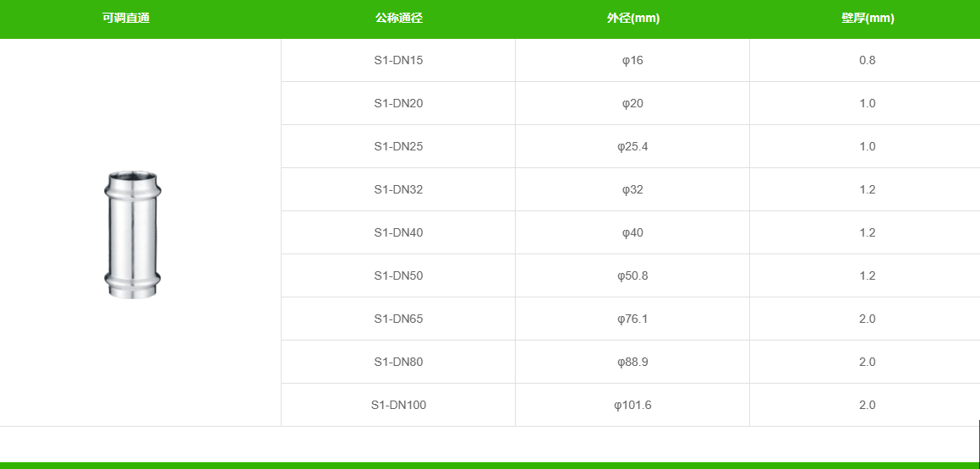980x469 pixels.
Task: Click the 壁厚(mm) column header
Action: [867, 19]
